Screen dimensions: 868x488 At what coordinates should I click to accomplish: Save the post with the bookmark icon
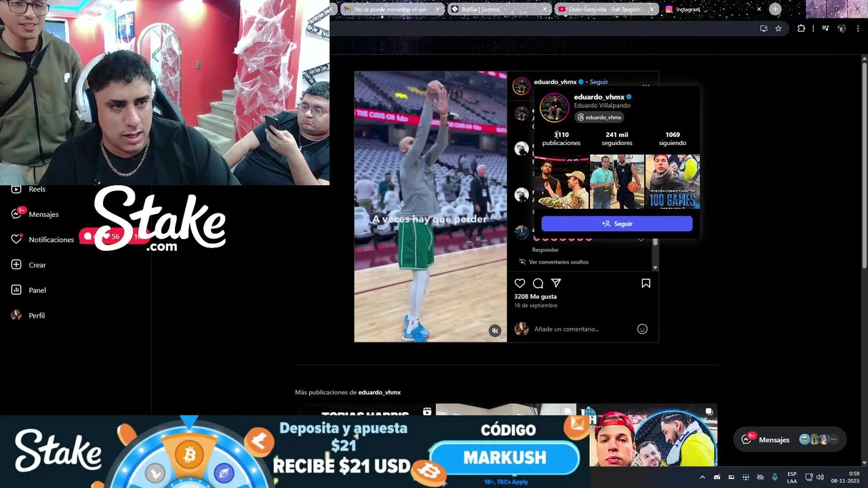point(646,283)
